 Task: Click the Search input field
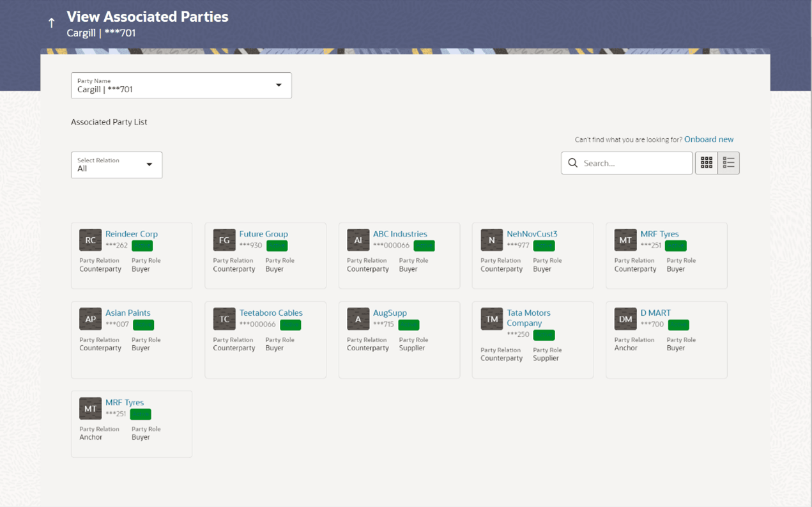coord(627,163)
